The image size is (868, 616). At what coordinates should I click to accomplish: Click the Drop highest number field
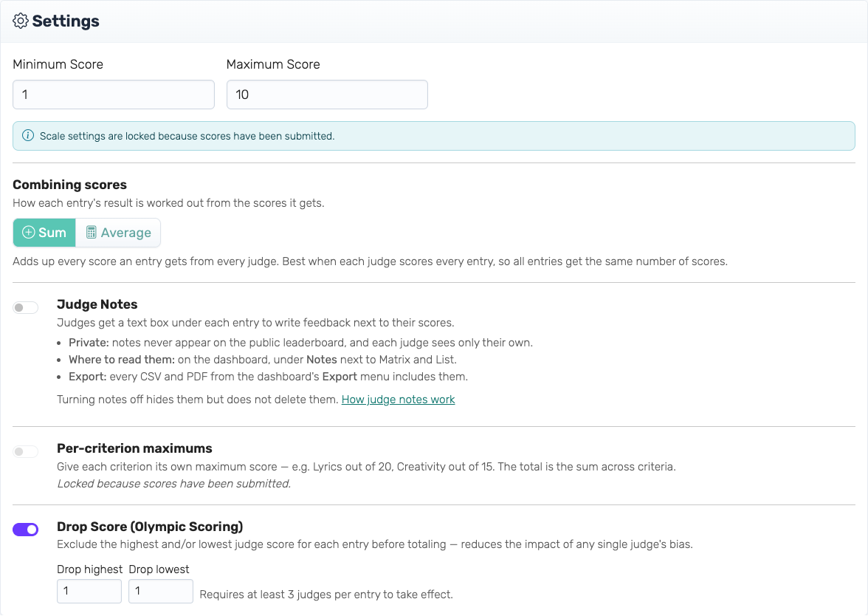(89, 591)
